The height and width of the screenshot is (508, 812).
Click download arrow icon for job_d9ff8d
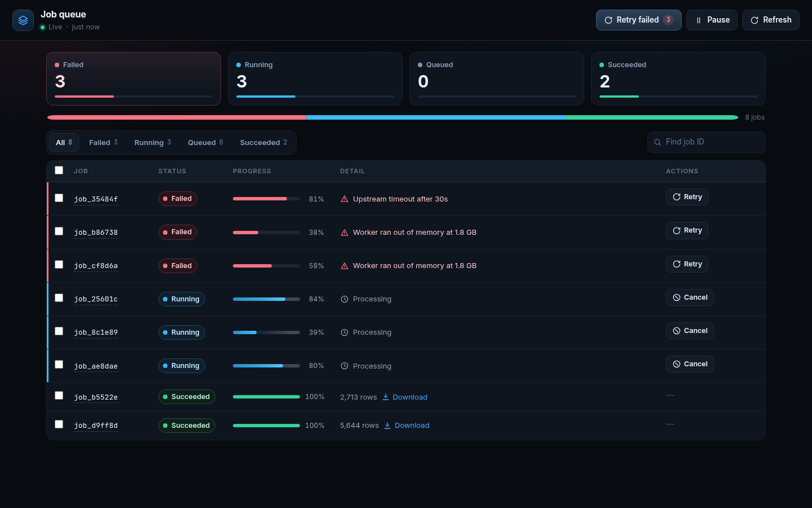[387, 425]
